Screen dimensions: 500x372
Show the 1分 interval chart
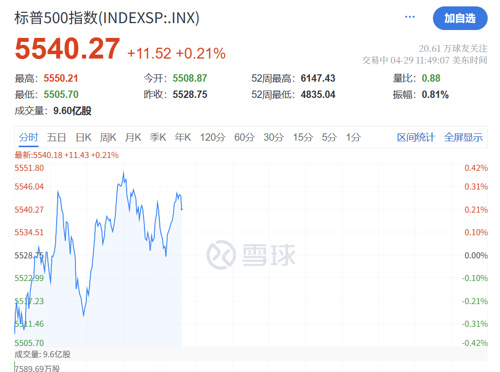click(353, 137)
